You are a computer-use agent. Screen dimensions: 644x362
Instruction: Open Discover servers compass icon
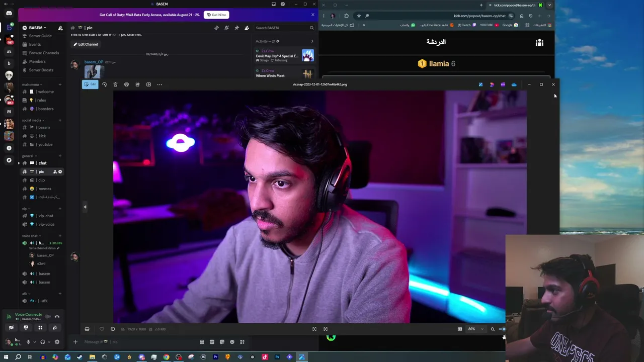[x=9, y=160]
